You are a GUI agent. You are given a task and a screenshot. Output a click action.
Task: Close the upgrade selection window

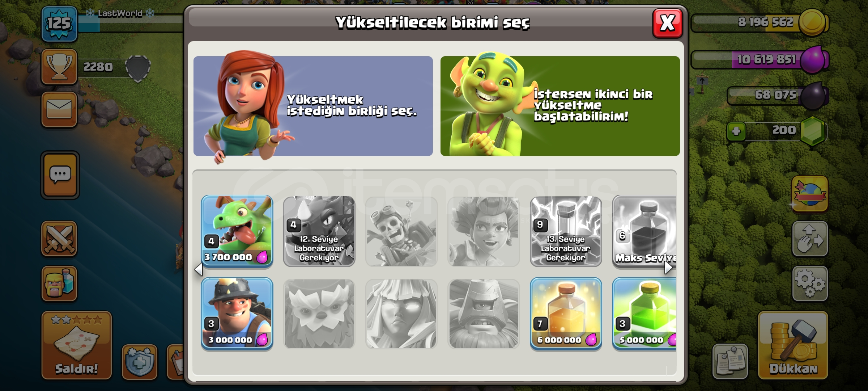tap(667, 23)
